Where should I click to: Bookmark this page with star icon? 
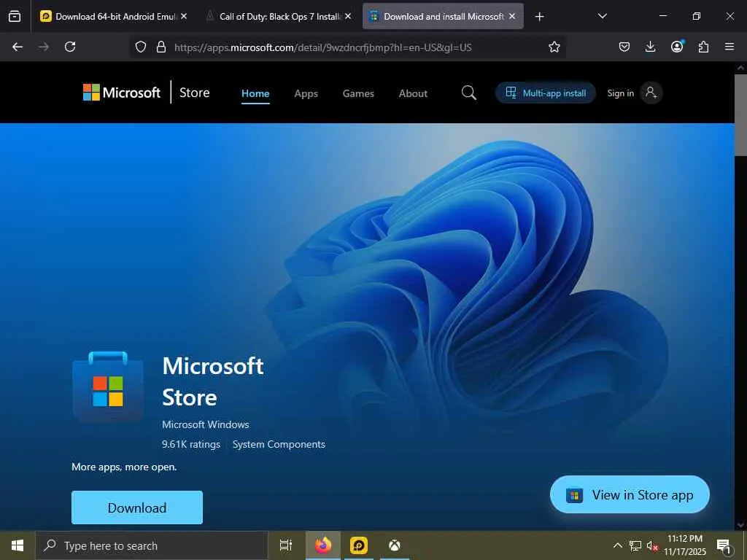click(x=554, y=47)
